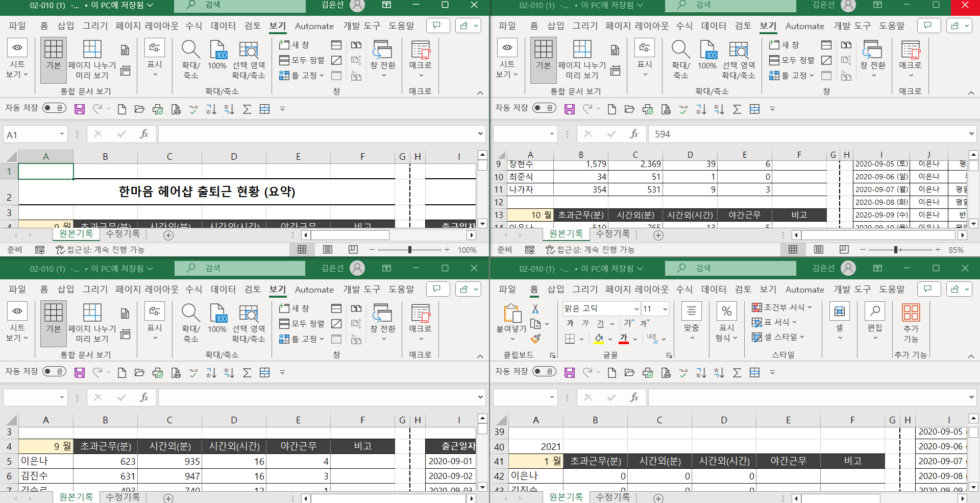Expand name box A1 dropdown in top-left window

62,134
